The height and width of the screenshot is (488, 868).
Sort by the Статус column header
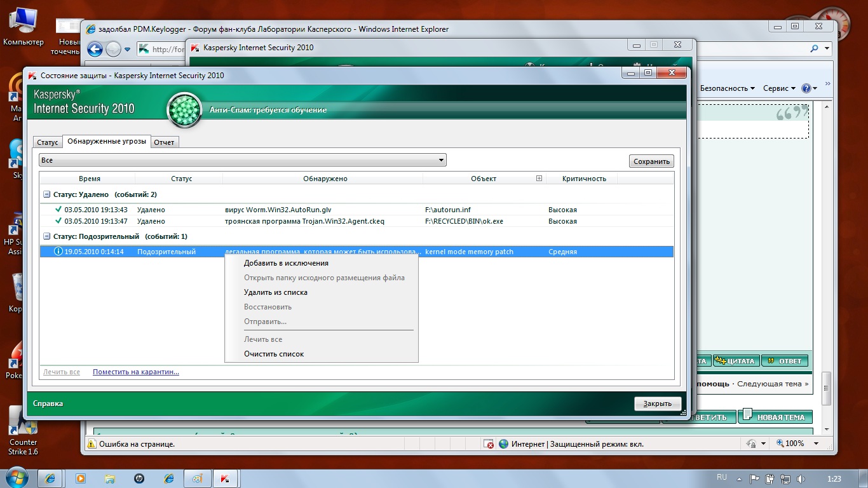click(x=181, y=179)
